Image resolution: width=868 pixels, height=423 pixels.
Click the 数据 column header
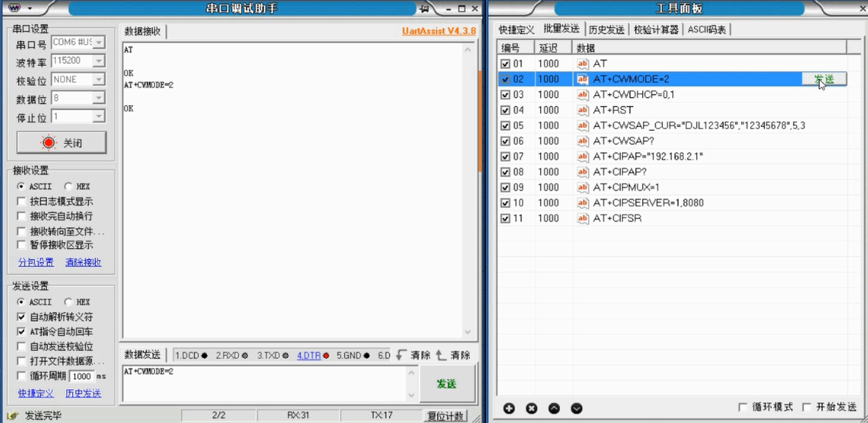click(709, 47)
